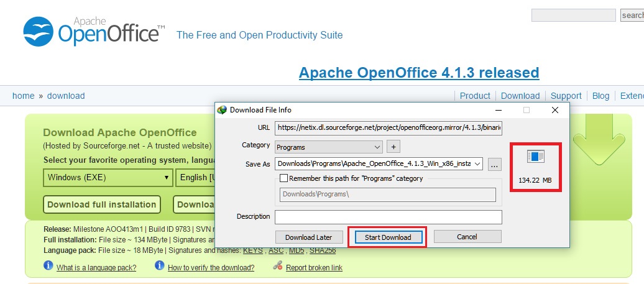Open How to verify the download link
The image size is (644, 284).
(x=211, y=268)
